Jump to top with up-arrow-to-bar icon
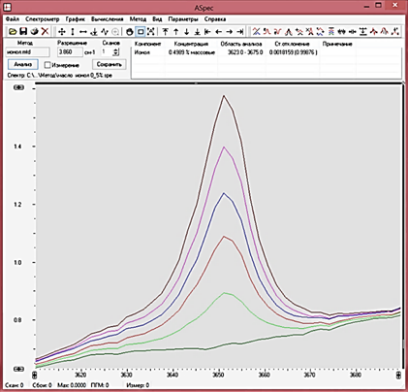 click(165, 32)
